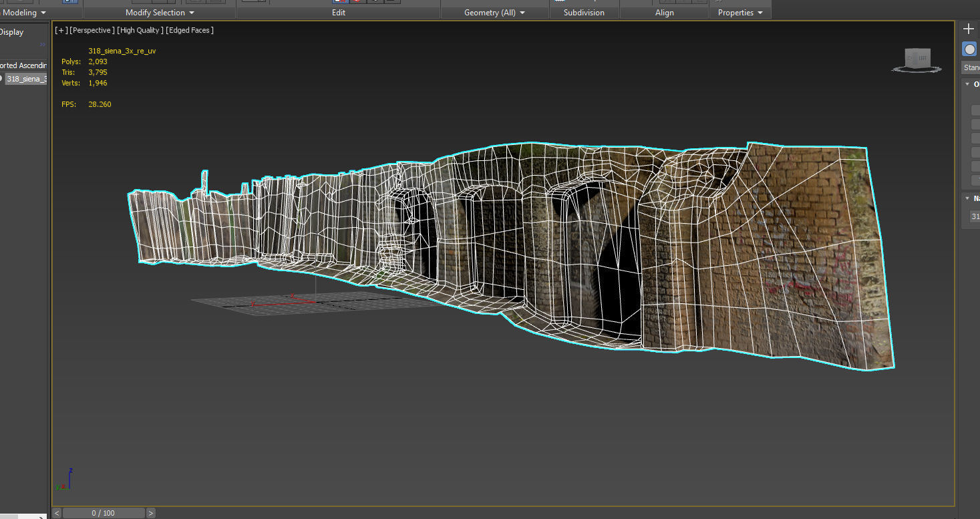Open the Create tab plus icon
980x519 pixels.
pyautogui.click(x=969, y=29)
